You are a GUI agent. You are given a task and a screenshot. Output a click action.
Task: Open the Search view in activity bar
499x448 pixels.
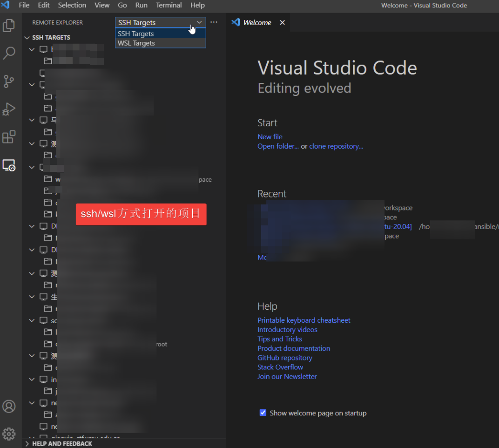(9, 53)
